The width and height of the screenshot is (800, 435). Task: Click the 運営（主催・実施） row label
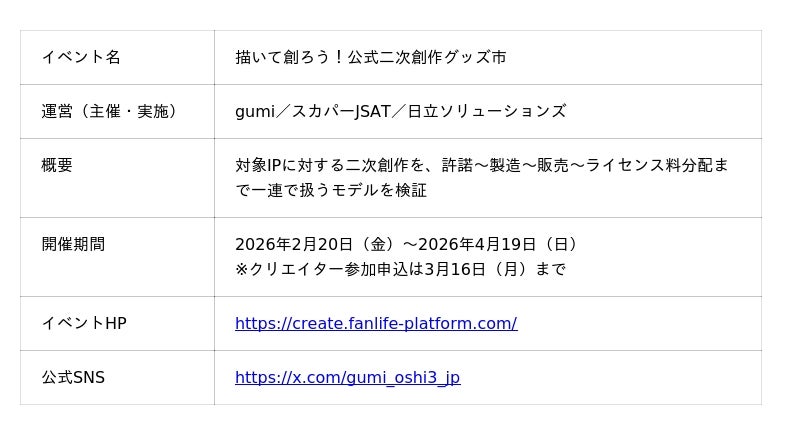tap(113, 111)
